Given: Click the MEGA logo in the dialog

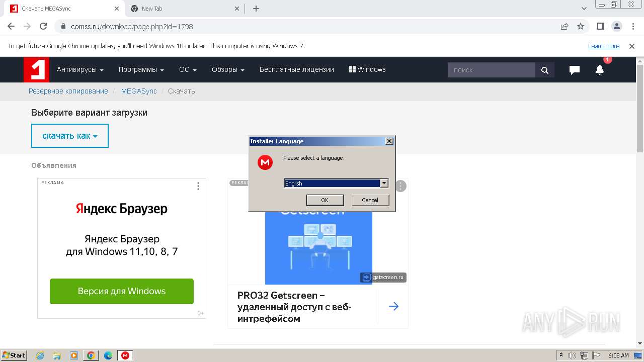Looking at the screenshot, I should 265,162.
